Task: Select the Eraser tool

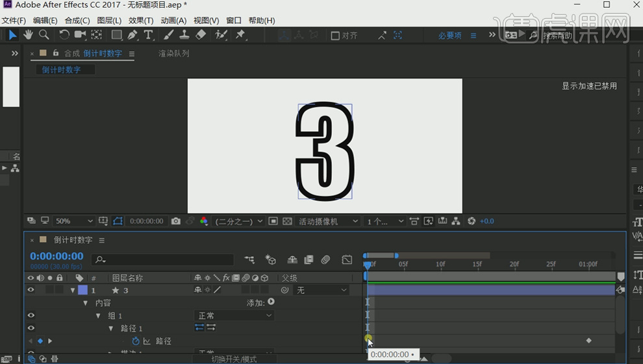Action: tap(201, 35)
